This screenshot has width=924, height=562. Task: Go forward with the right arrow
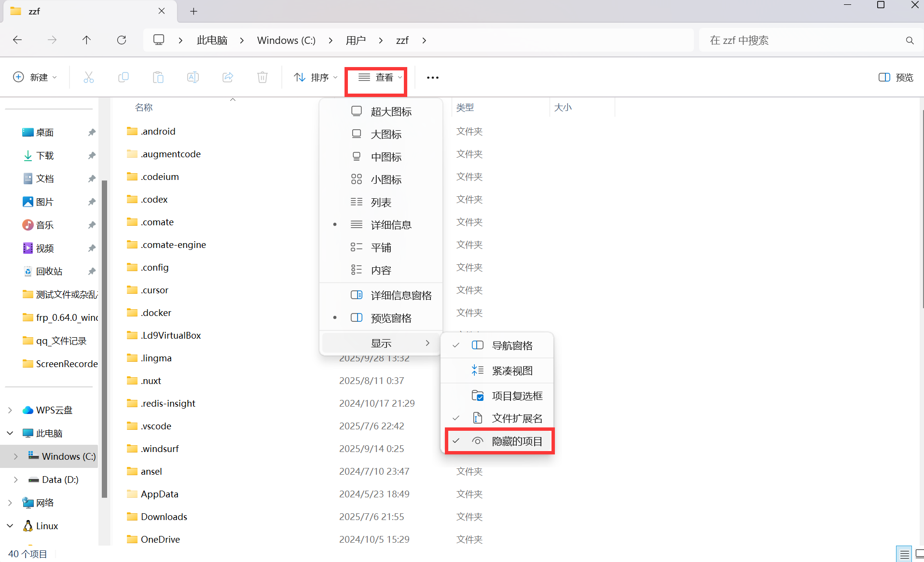52,40
